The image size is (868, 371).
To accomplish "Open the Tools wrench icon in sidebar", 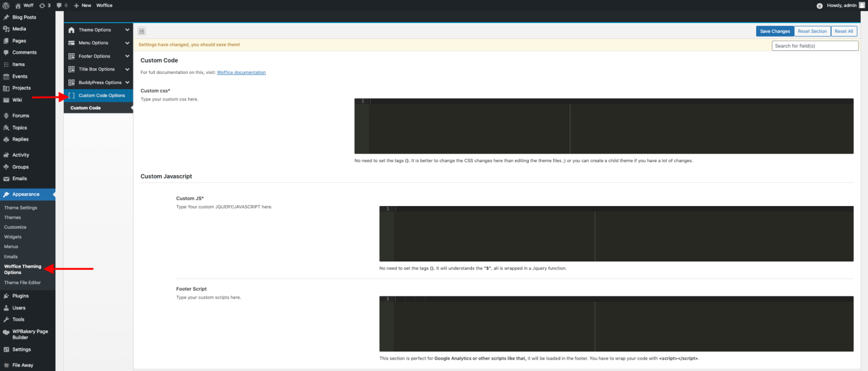I will tap(6, 320).
